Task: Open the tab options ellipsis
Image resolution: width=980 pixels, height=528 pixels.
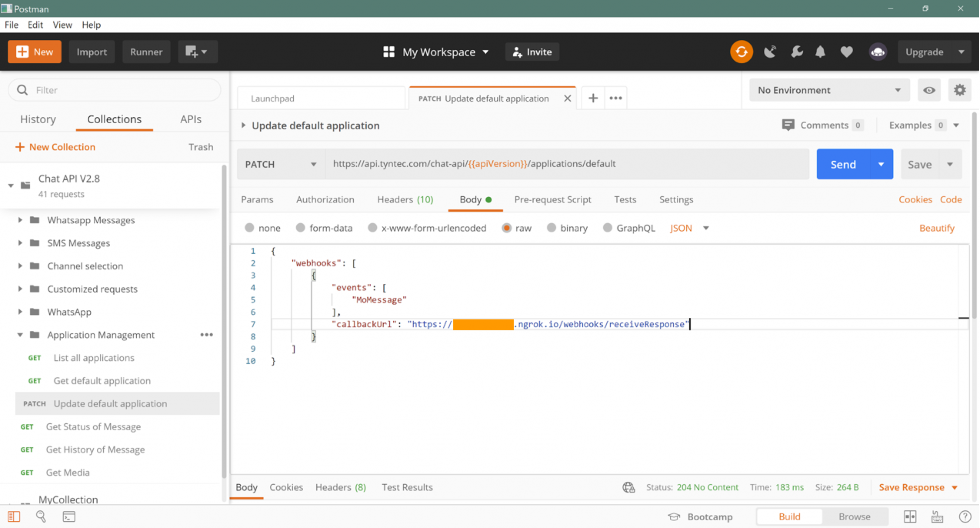Action: (616, 98)
